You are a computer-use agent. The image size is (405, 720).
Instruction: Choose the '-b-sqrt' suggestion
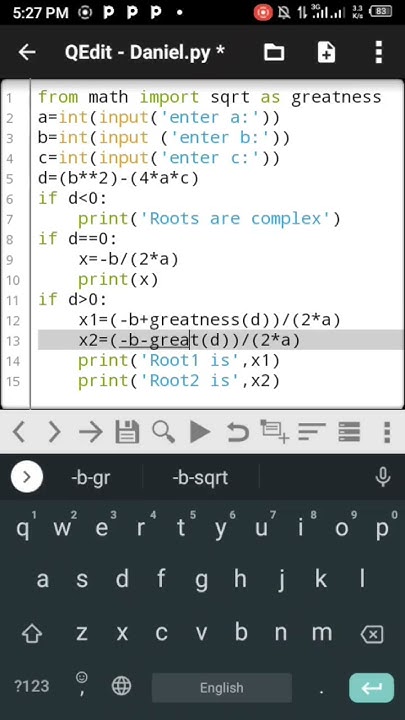pyautogui.click(x=200, y=478)
